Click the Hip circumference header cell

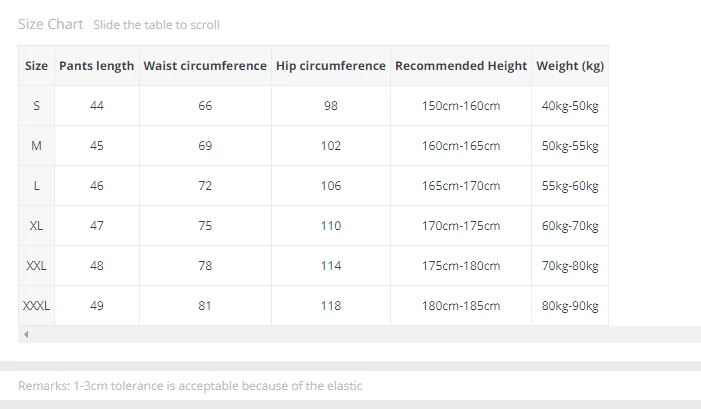[x=331, y=66]
